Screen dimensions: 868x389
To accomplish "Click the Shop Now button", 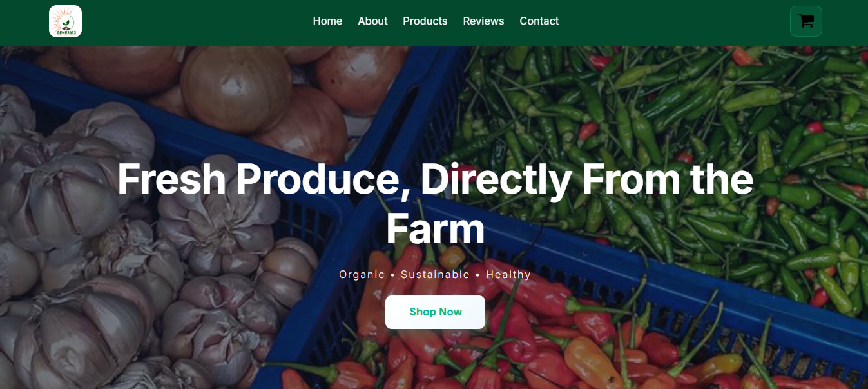I will click(x=435, y=312).
